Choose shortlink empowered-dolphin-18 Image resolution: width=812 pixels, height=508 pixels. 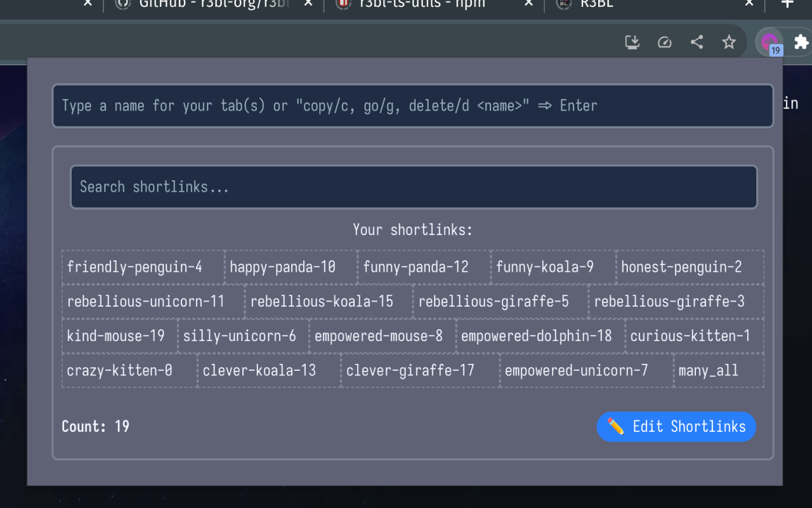pyautogui.click(x=540, y=335)
